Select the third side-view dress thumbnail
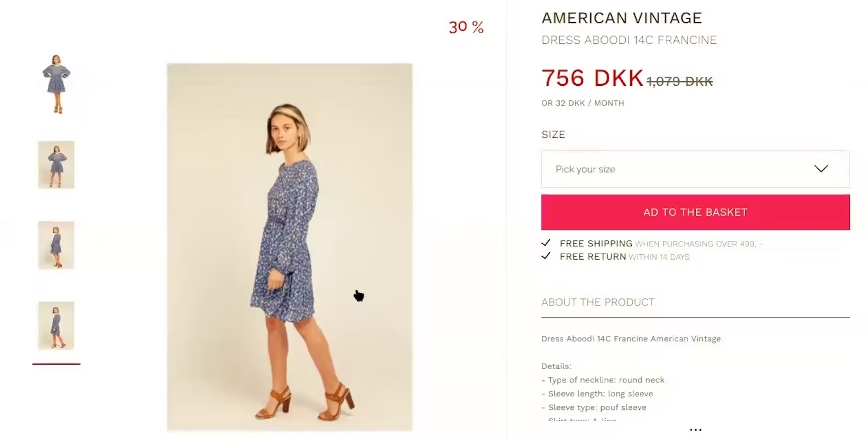The height and width of the screenshot is (439, 868). pyautogui.click(x=56, y=245)
